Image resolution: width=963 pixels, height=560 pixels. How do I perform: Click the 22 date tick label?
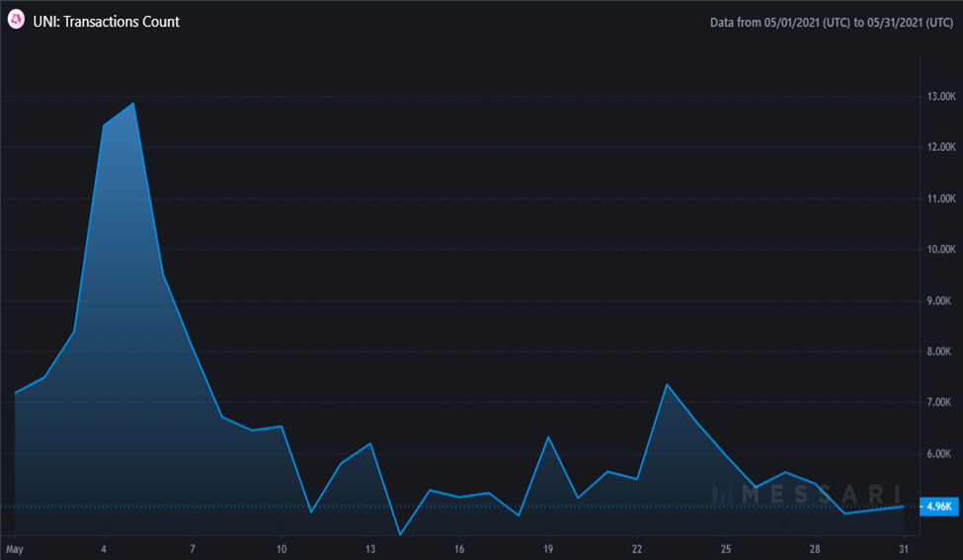(x=637, y=549)
